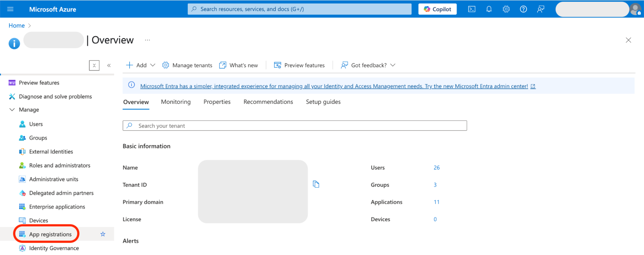Image resolution: width=644 pixels, height=255 pixels.
Task: Favorite App registrations with the star
Action: tap(103, 234)
